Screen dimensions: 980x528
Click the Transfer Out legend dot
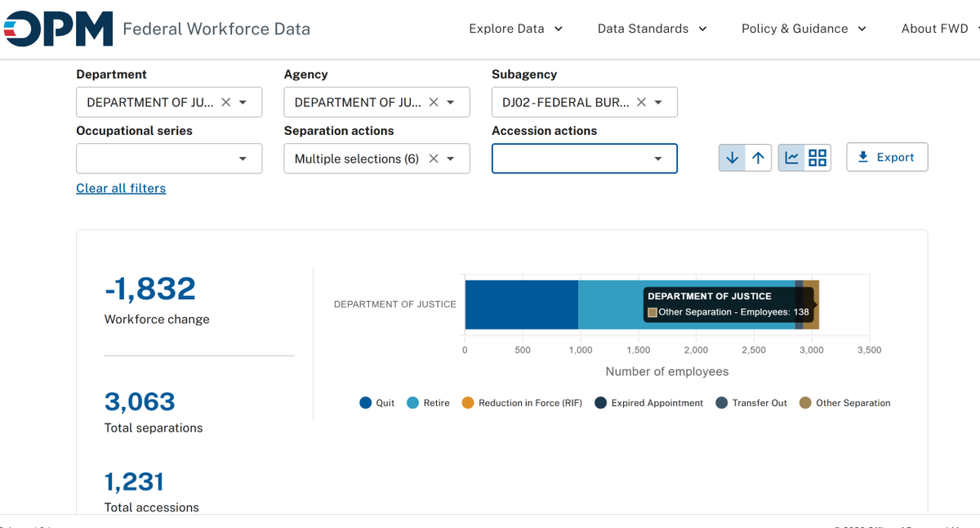coord(722,403)
